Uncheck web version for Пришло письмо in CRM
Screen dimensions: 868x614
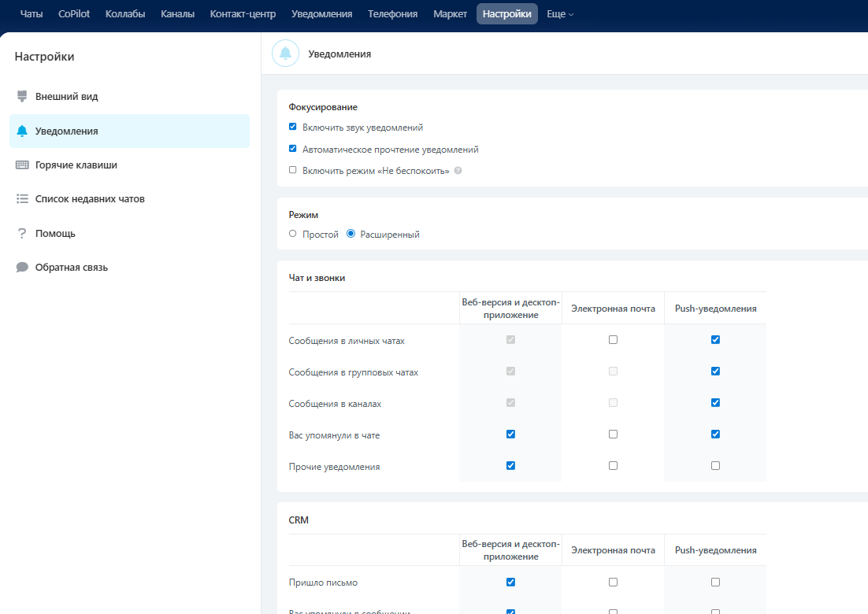(510, 583)
